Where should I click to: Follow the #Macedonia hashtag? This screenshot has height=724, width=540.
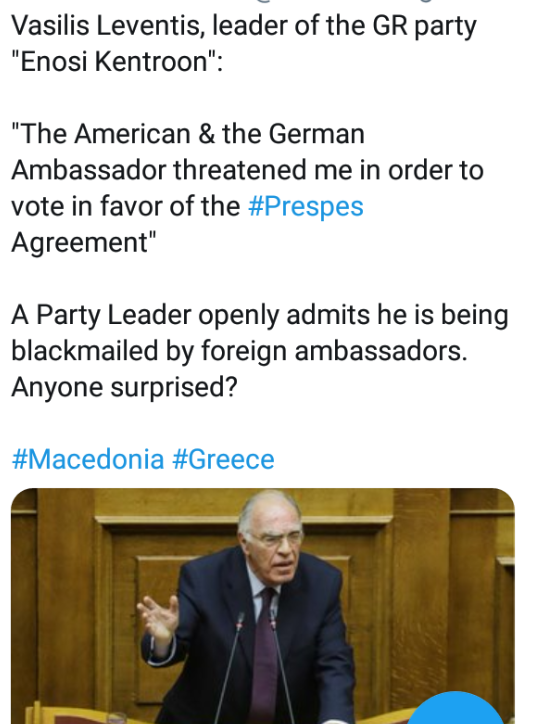tap(88, 459)
